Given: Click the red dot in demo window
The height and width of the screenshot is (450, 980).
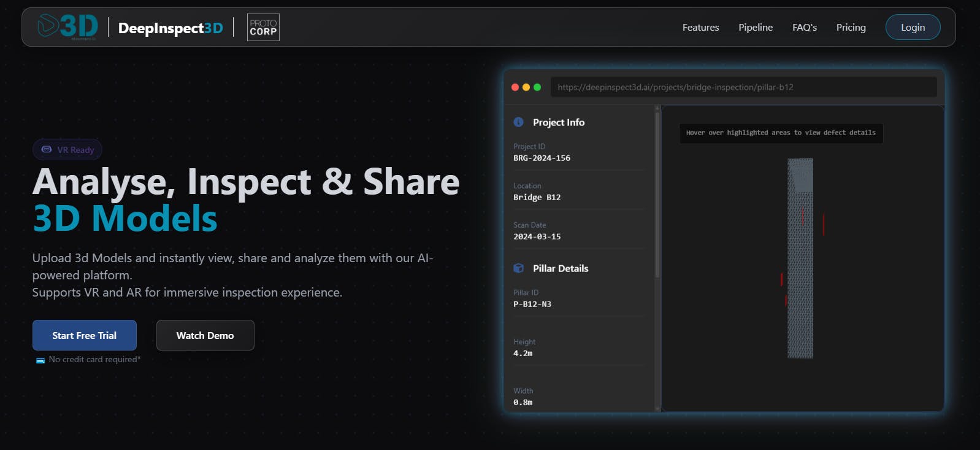Looking at the screenshot, I should [515, 87].
